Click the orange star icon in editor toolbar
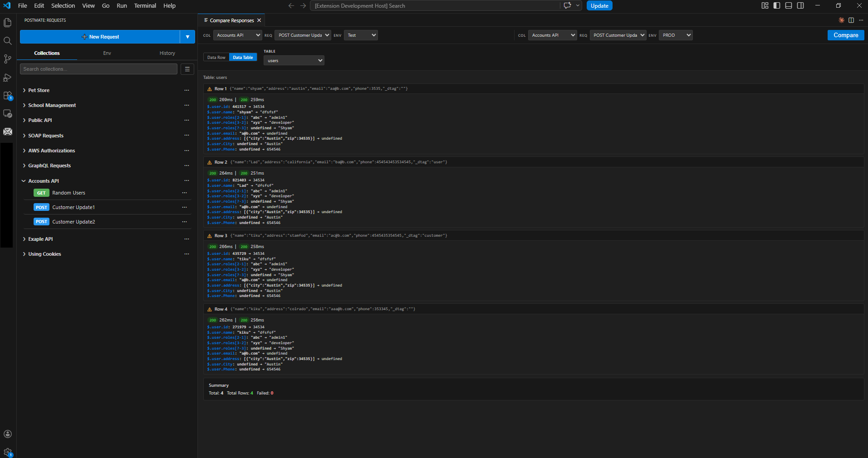Viewport: 868px width, 458px height. coord(841,20)
